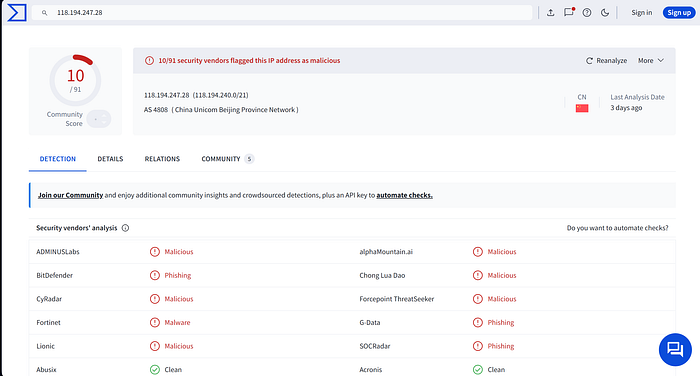Click the alphaMountain.ai vendor name

tap(386, 252)
